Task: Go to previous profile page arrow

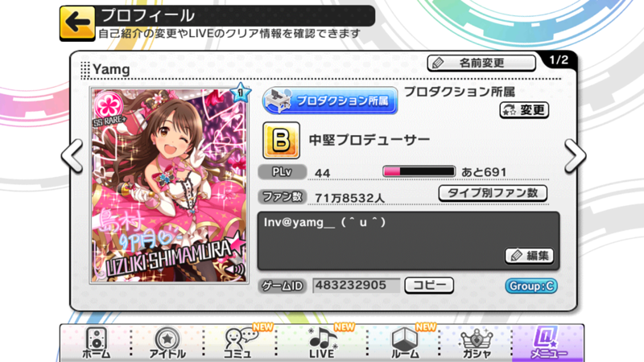Action: [72, 155]
